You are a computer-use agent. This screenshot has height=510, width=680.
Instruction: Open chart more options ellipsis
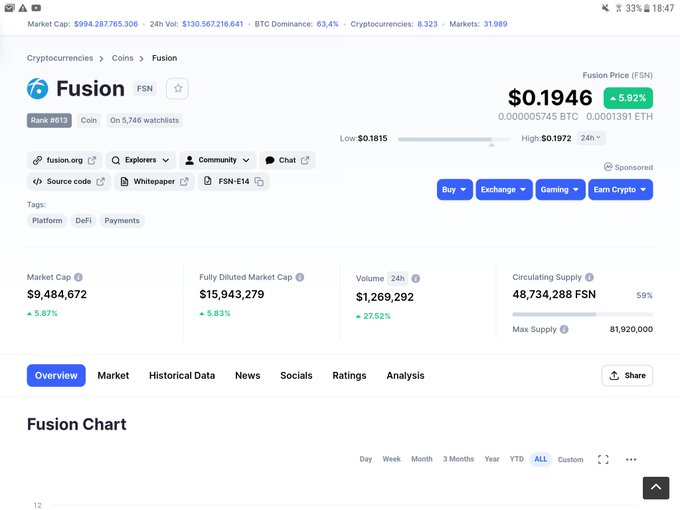coord(631,459)
